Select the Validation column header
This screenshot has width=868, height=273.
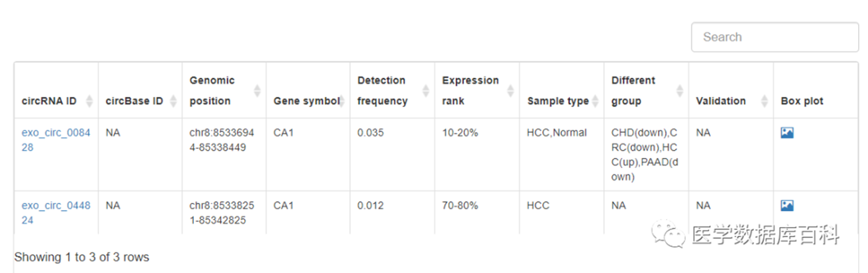click(x=721, y=101)
